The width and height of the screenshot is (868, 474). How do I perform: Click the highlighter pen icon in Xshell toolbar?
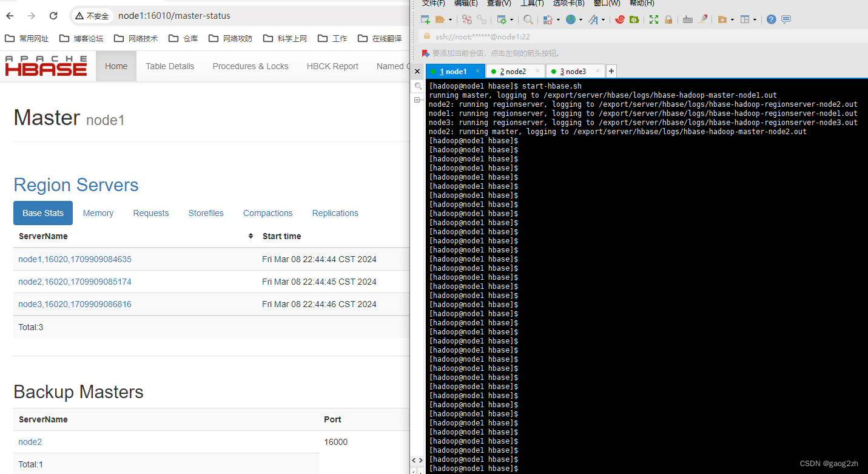pos(702,19)
